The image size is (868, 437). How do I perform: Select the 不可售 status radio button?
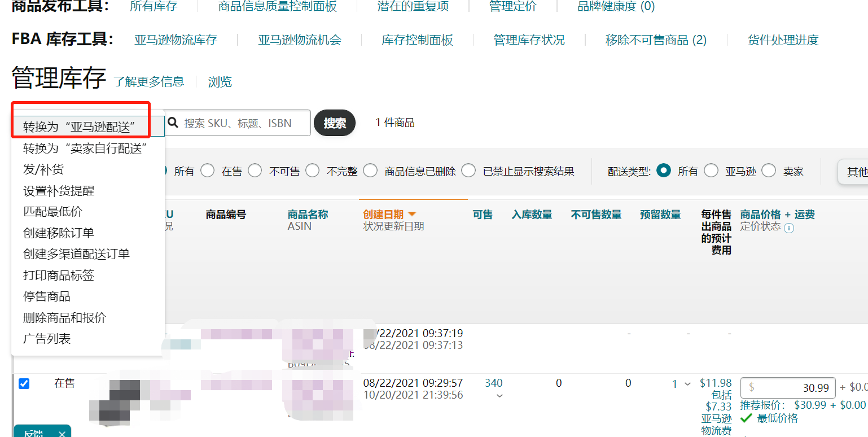[x=255, y=171]
